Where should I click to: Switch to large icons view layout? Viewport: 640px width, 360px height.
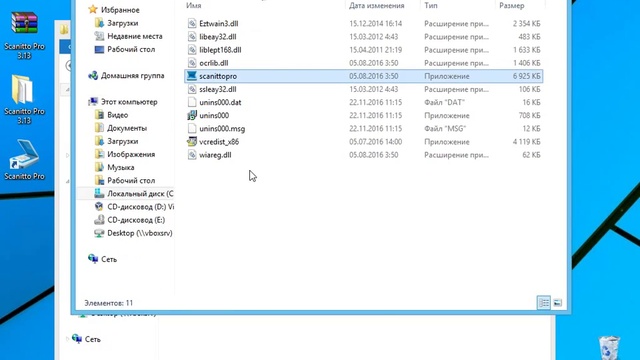(558, 303)
